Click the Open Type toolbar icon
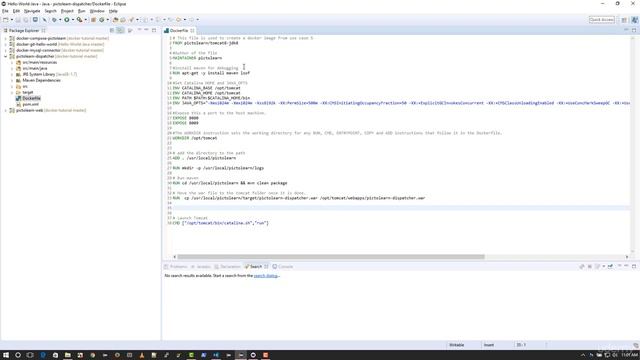 pyautogui.click(x=116, y=20)
